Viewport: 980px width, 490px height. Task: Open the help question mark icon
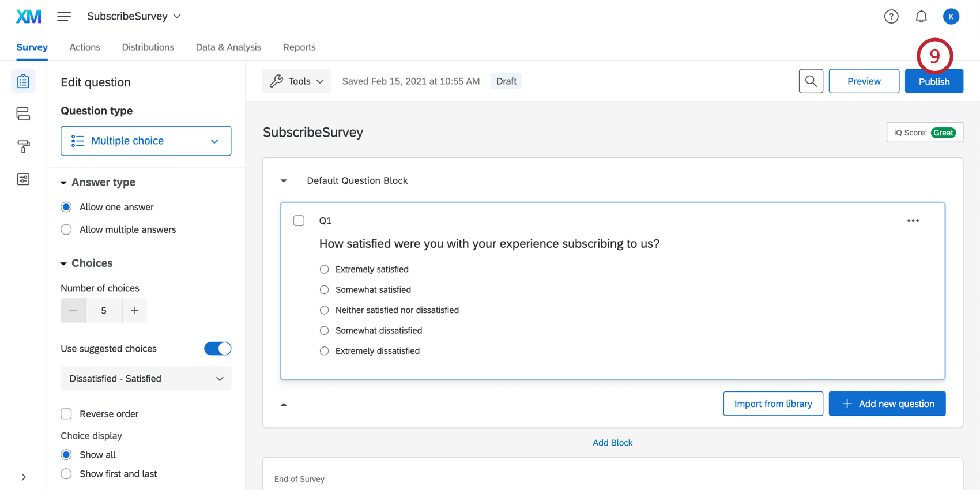(891, 17)
